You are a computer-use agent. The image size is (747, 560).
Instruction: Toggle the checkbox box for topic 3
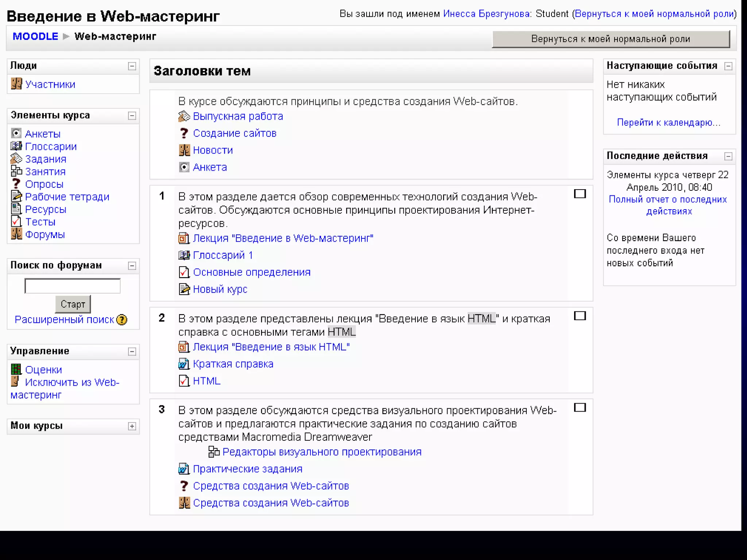click(x=580, y=407)
